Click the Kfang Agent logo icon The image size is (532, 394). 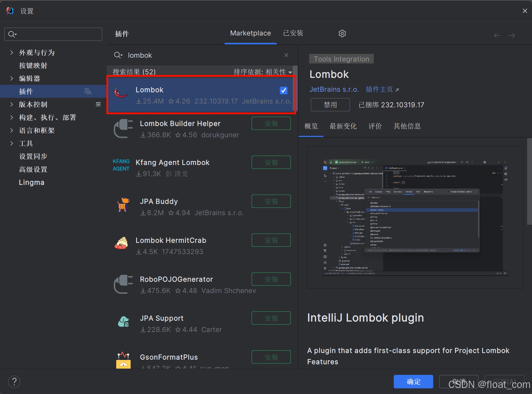click(121, 165)
